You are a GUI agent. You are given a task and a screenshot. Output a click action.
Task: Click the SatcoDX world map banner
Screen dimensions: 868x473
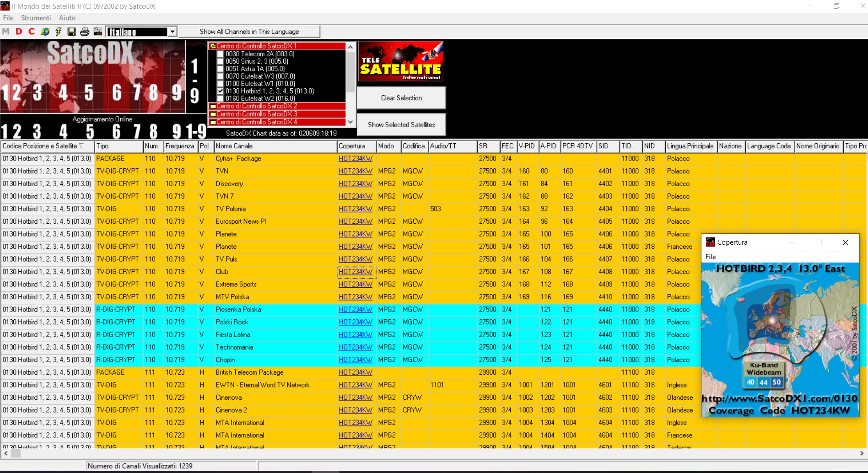point(92,76)
